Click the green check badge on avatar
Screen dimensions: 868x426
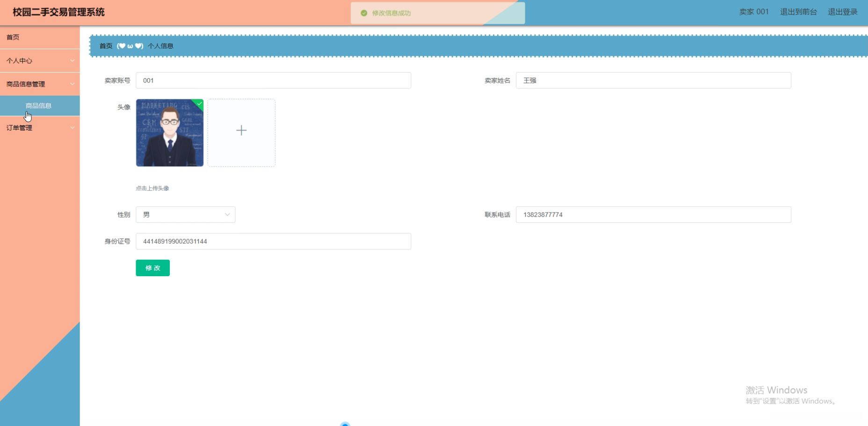tap(199, 103)
